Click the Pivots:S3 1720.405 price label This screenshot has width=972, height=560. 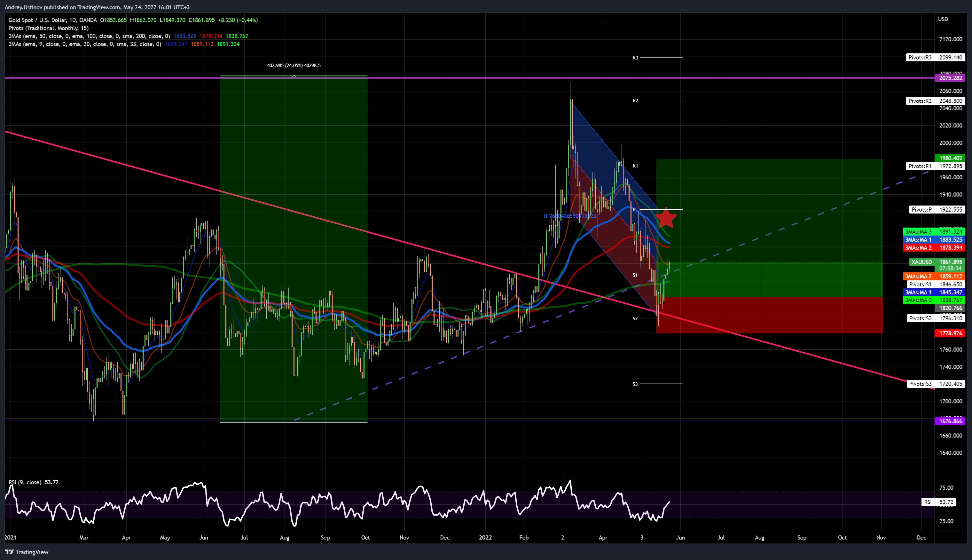point(936,384)
